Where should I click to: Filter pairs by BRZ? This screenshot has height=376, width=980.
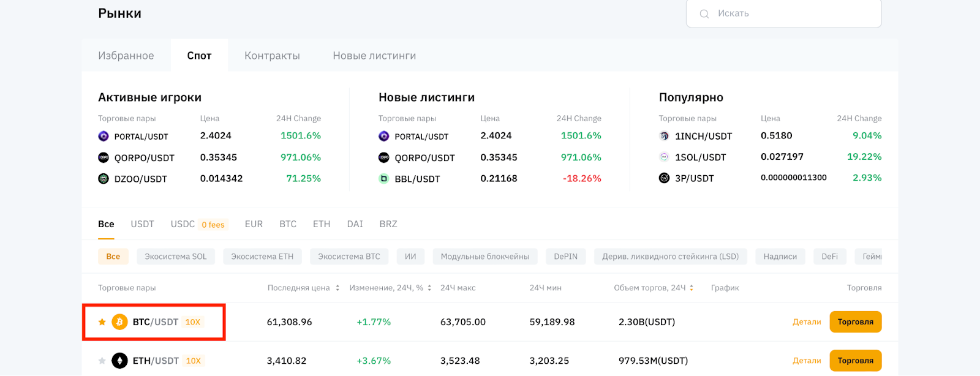[x=388, y=224]
